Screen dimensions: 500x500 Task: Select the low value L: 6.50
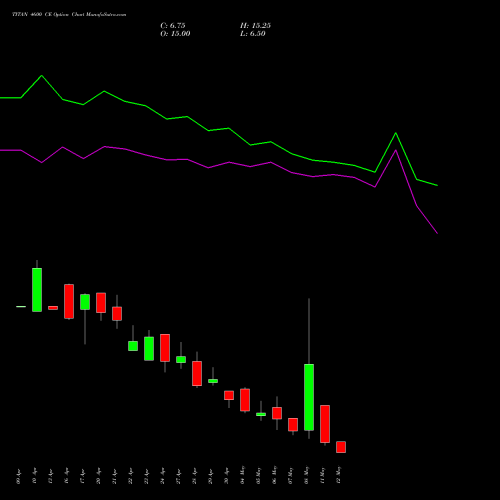(x=253, y=34)
